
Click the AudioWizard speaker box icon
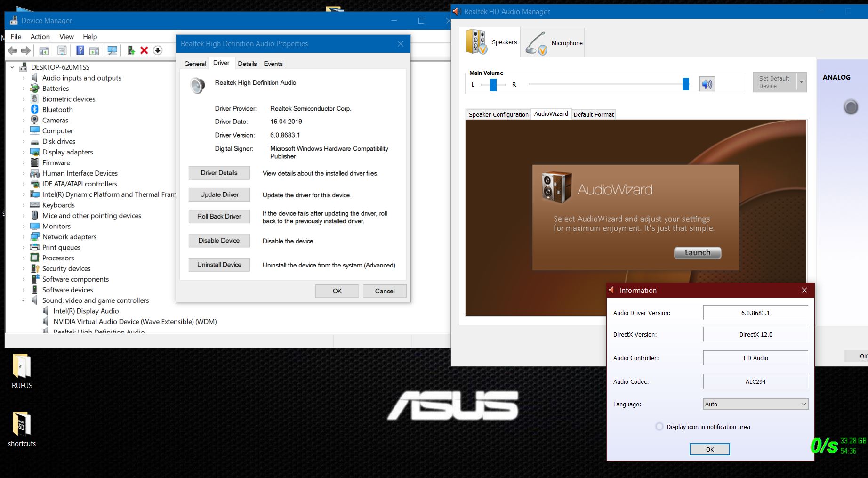[x=557, y=187]
